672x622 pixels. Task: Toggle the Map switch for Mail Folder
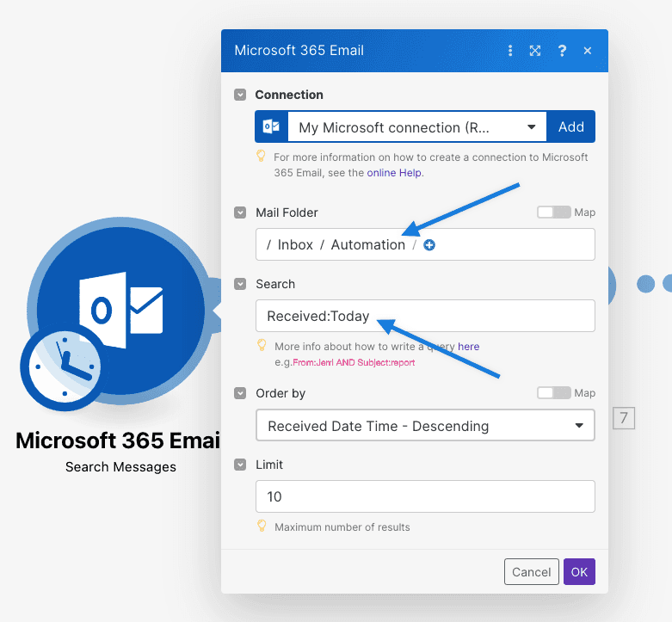pyautogui.click(x=554, y=212)
